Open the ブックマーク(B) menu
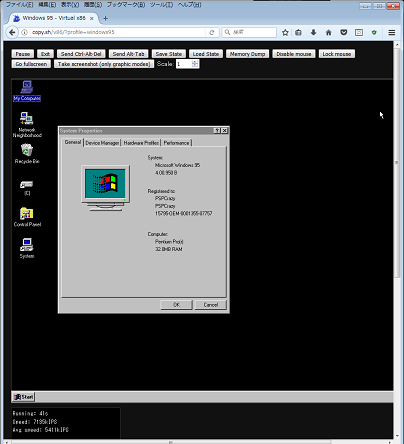The image size is (404, 444). click(126, 5)
